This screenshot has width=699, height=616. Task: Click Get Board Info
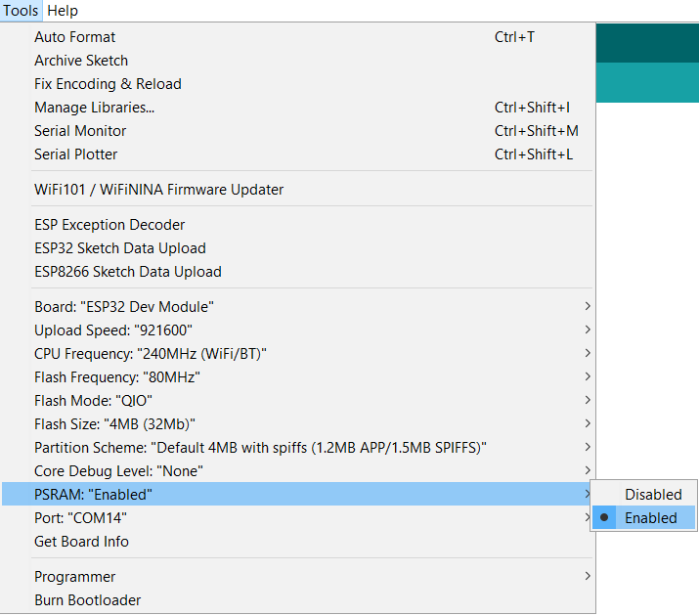point(81,542)
